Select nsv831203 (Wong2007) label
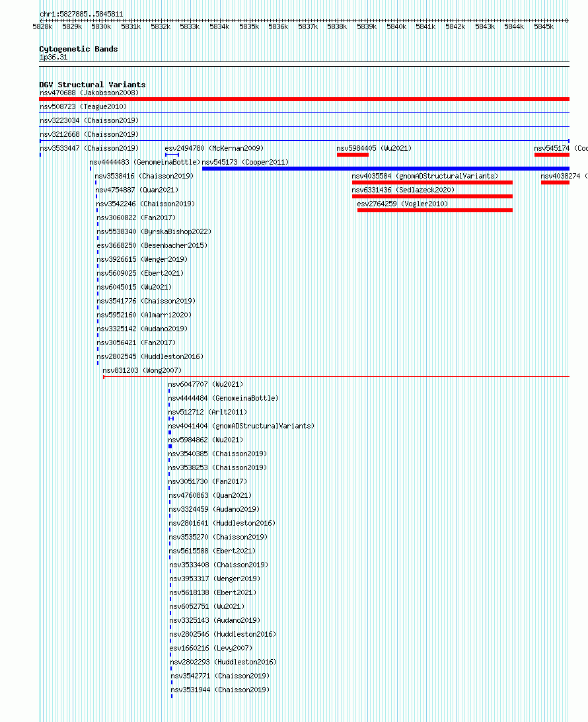This screenshot has height=722, width=588. point(142,370)
